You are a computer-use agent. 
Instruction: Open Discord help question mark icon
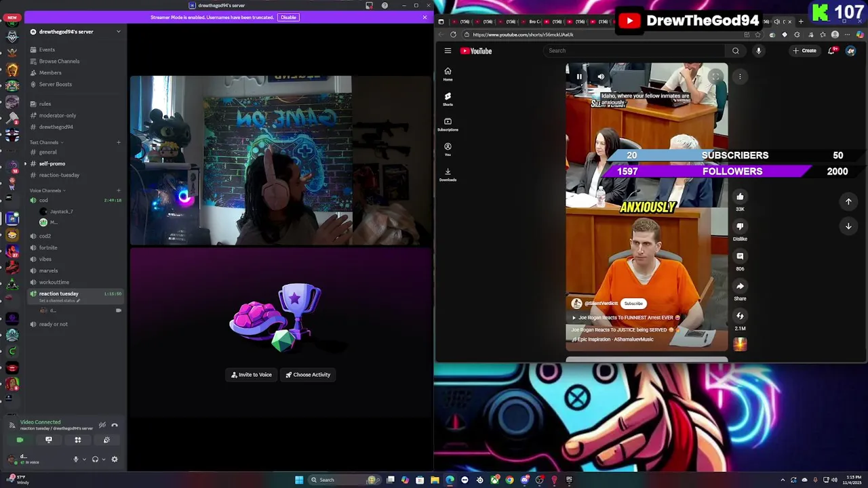384,5
